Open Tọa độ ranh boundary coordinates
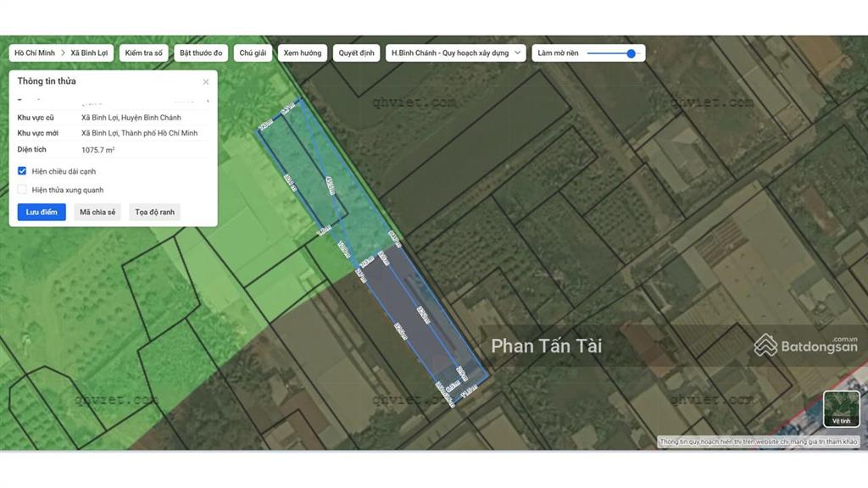This screenshot has width=868, height=488. pos(154,212)
